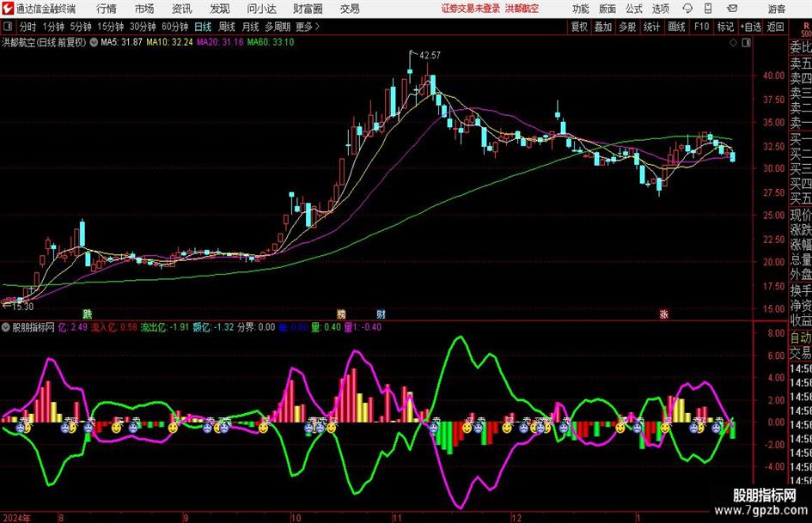The height and width of the screenshot is (523, 812).
Task: Click the 复权 toolbar button
Action: [579, 27]
